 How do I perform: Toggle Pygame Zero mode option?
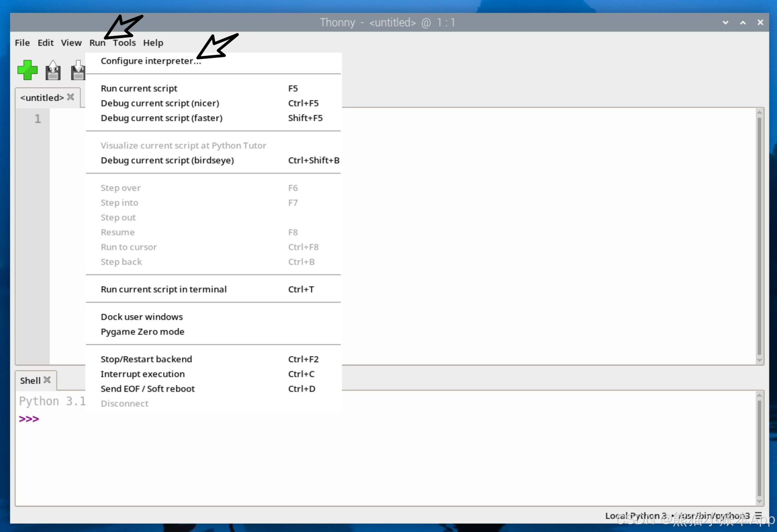coord(213,332)
